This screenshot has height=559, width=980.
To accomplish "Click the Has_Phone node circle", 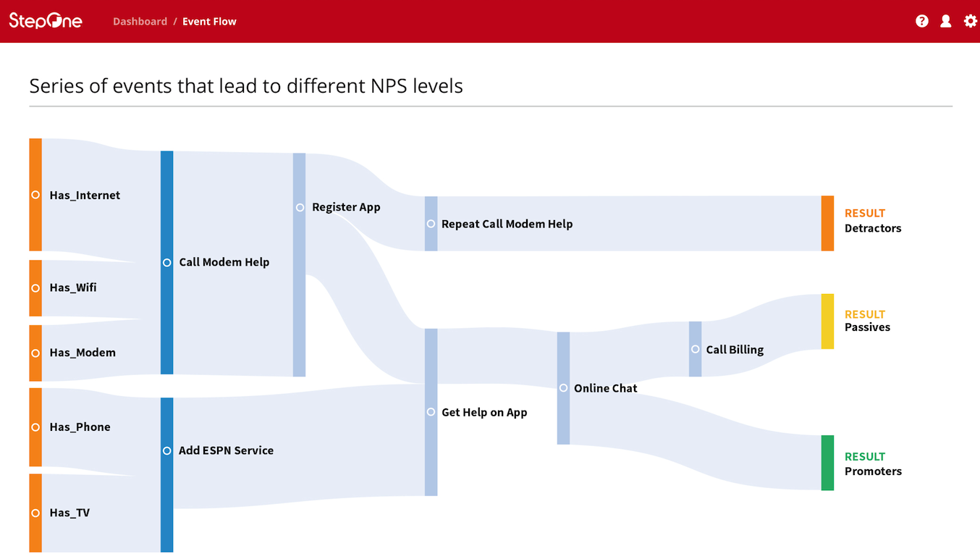I will 35,427.
